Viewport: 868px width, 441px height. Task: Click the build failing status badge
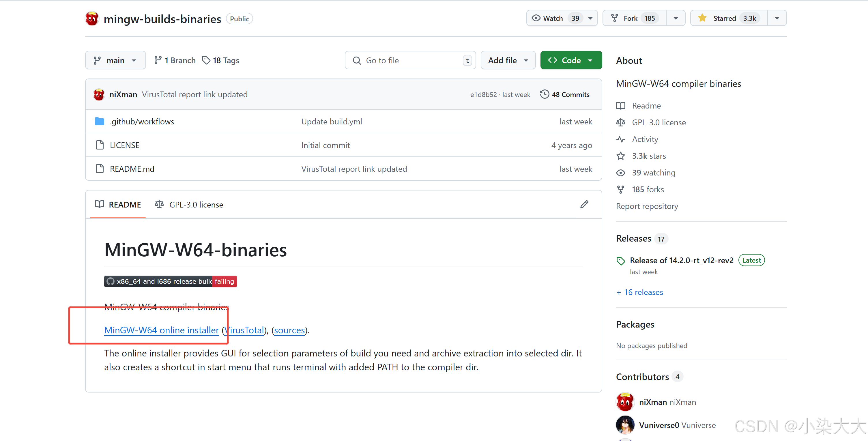pyautogui.click(x=170, y=281)
